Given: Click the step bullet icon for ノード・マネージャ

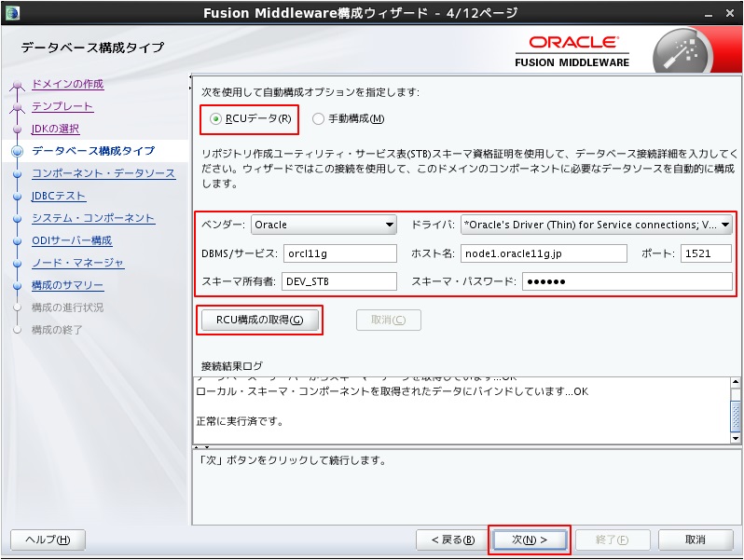Looking at the screenshot, I should pyautogui.click(x=18, y=263).
